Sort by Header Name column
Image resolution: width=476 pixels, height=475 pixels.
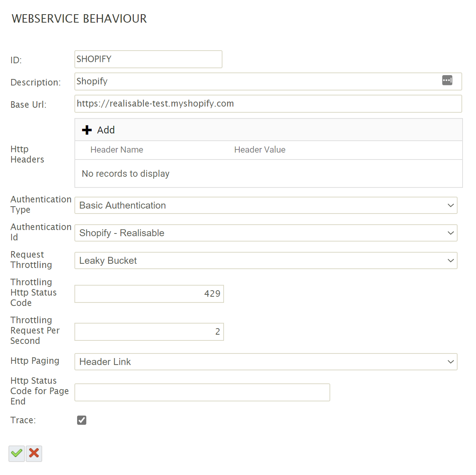click(x=117, y=150)
